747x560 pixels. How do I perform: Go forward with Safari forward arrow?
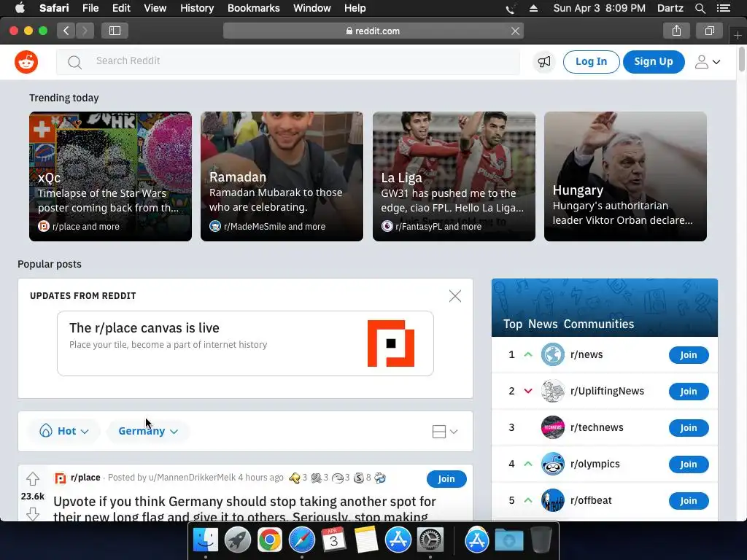85,31
